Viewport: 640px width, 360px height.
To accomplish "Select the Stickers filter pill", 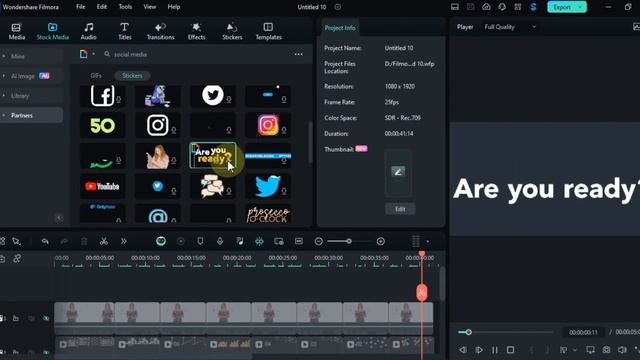I will coord(132,76).
